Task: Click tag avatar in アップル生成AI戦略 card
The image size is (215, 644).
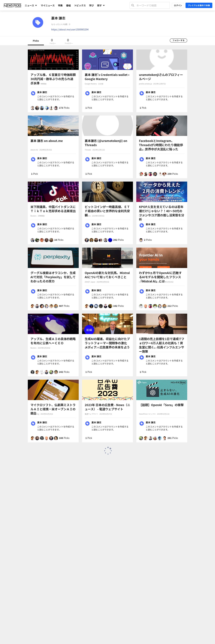Action: (x=33, y=357)
